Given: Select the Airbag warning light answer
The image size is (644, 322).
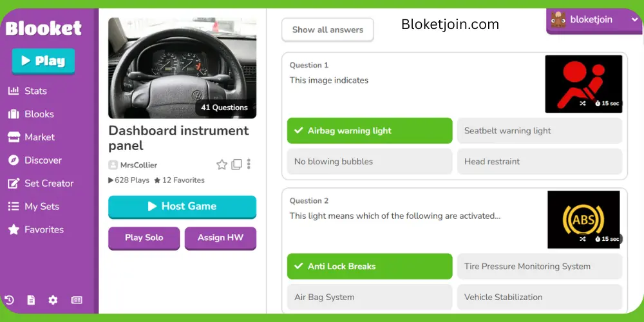Looking at the screenshot, I should [x=370, y=131].
